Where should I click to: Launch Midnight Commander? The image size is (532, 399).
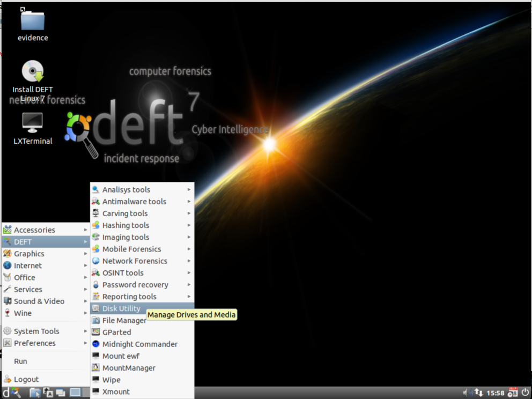click(142, 344)
